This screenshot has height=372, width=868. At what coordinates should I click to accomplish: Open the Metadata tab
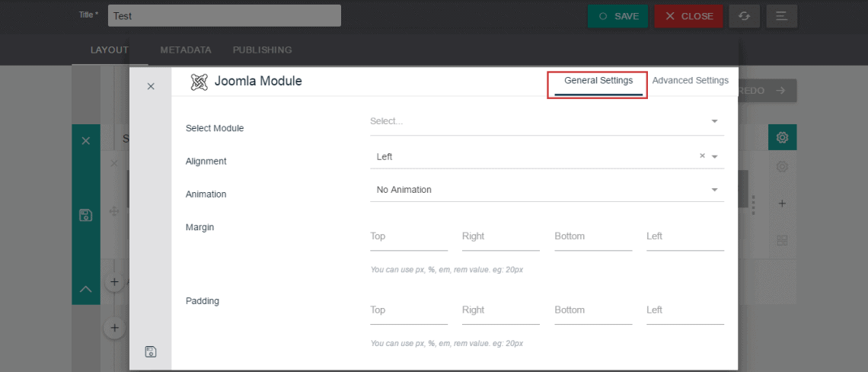coord(185,50)
